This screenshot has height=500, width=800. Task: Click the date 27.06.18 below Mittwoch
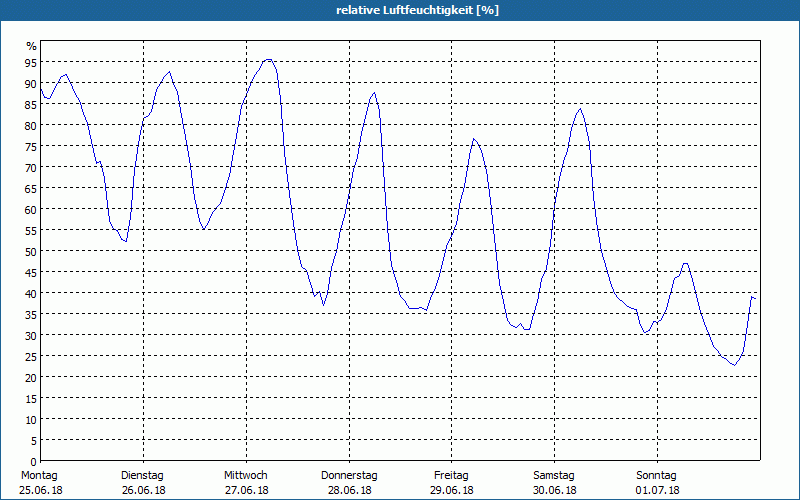246,490
